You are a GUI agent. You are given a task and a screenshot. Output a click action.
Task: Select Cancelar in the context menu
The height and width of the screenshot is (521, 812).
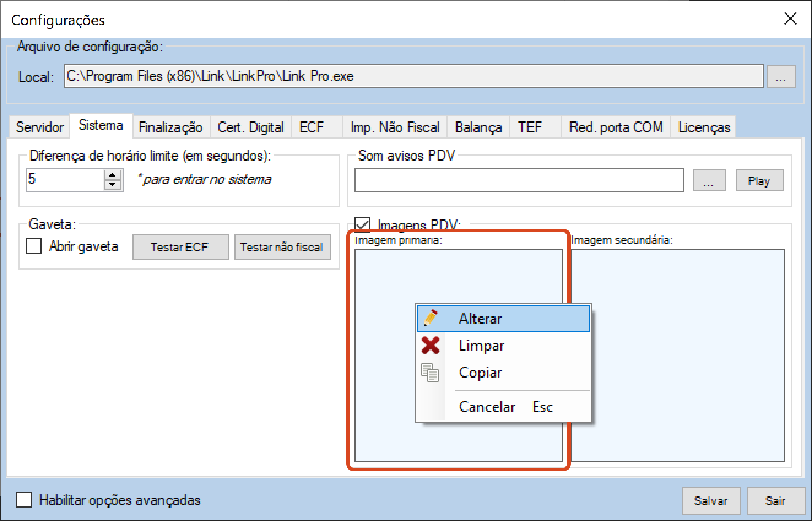(487, 407)
